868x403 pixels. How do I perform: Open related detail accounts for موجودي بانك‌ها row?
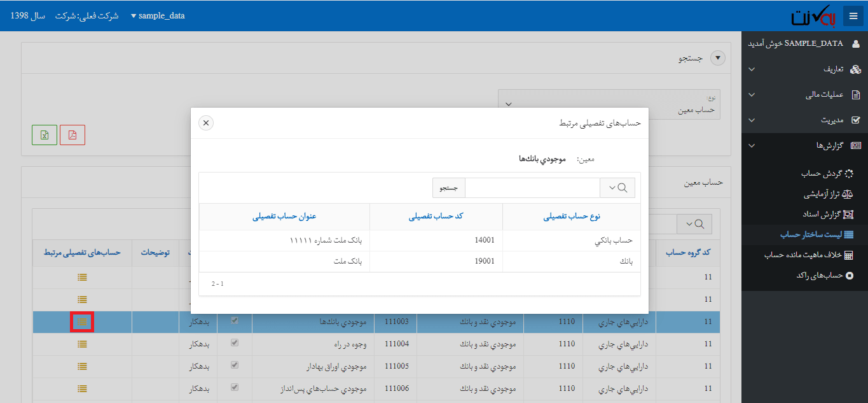click(x=82, y=322)
